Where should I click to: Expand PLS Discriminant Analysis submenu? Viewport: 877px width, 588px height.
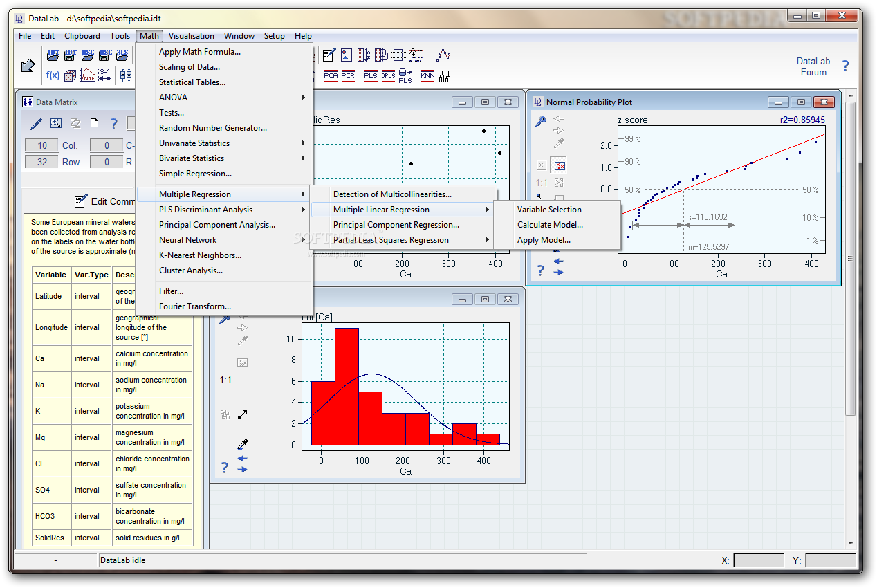(224, 210)
